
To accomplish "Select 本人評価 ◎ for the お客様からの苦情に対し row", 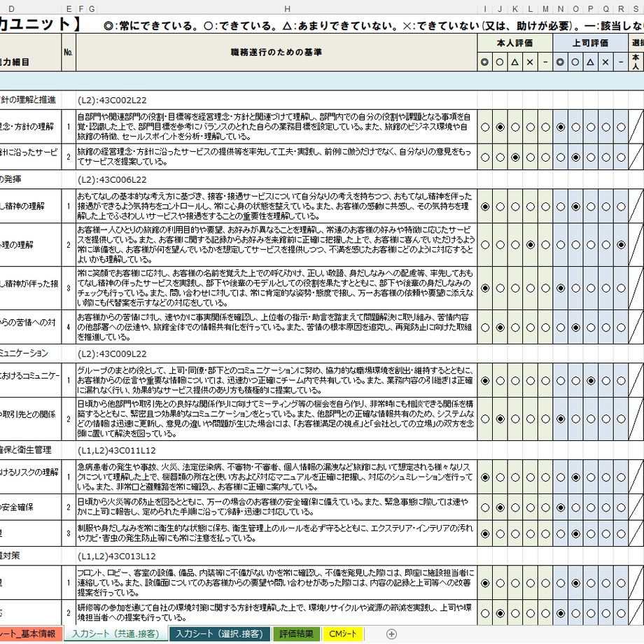I will click(x=485, y=328).
